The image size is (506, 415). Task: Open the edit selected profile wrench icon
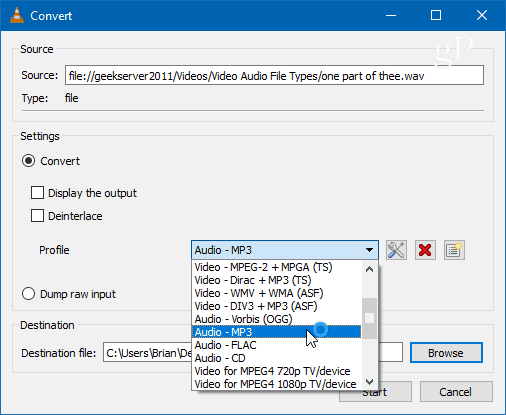tap(396, 250)
